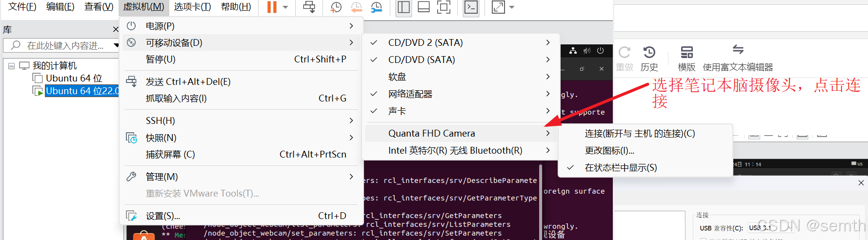Select the 我的计算机 tree item
The image size is (868, 240).
[55, 65]
